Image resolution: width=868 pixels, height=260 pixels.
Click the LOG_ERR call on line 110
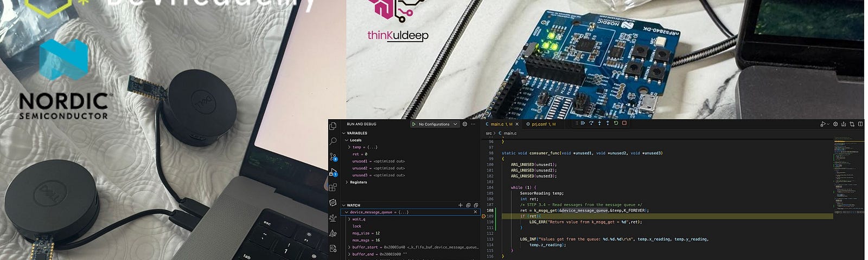tap(538, 222)
